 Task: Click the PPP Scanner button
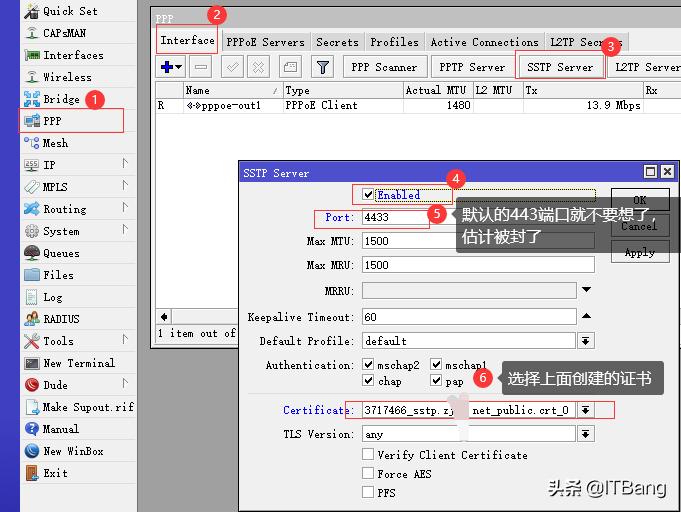[x=383, y=67]
